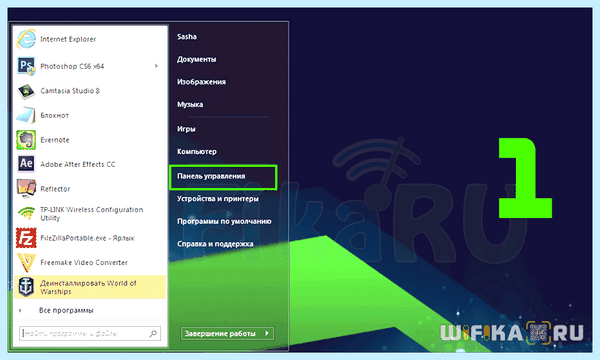
Task: Open Устройства и принтеры
Action: pos(218,199)
